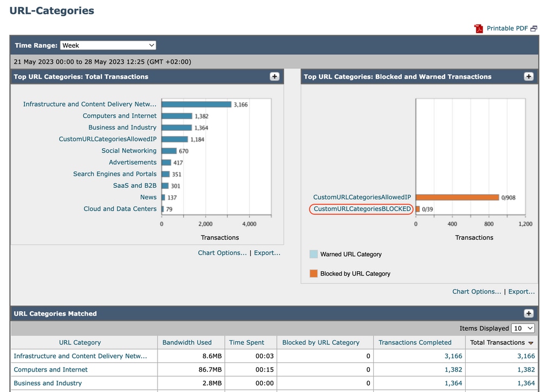Sort by Transactions Completed column
The height and width of the screenshot is (392, 541).
[x=415, y=342]
